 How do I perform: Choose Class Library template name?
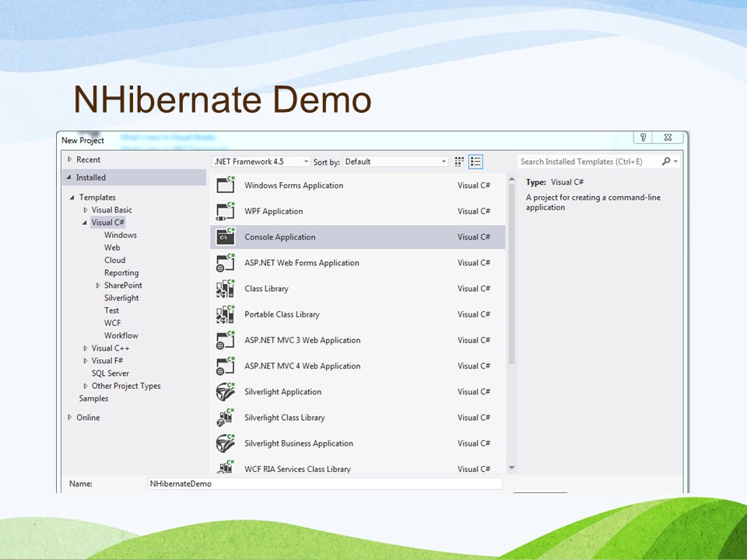266,289
